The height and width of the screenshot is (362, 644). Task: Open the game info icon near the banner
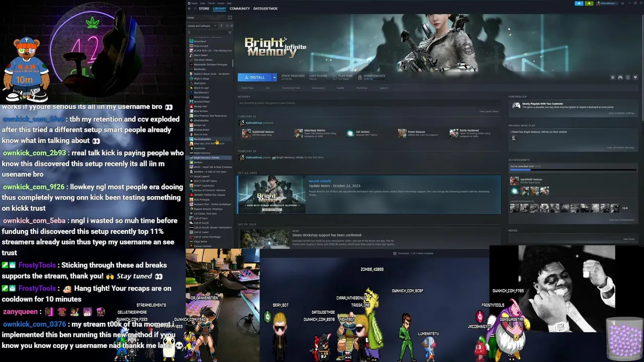[x=628, y=77]
